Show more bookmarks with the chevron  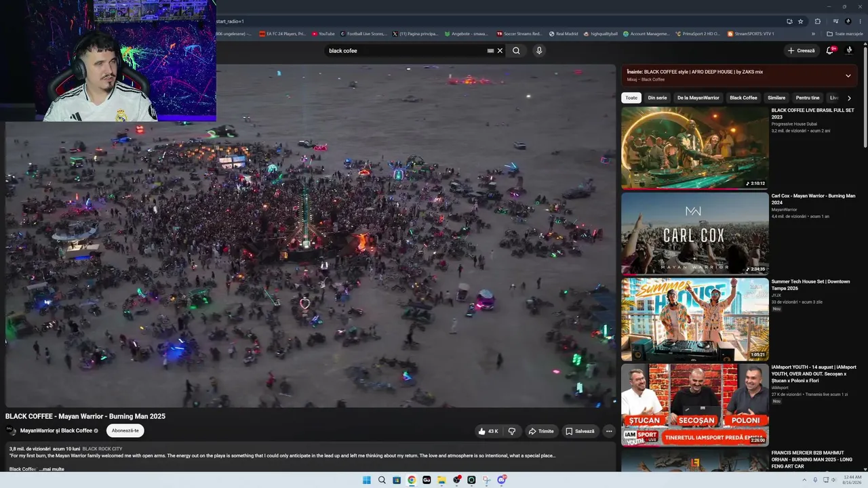813,34
